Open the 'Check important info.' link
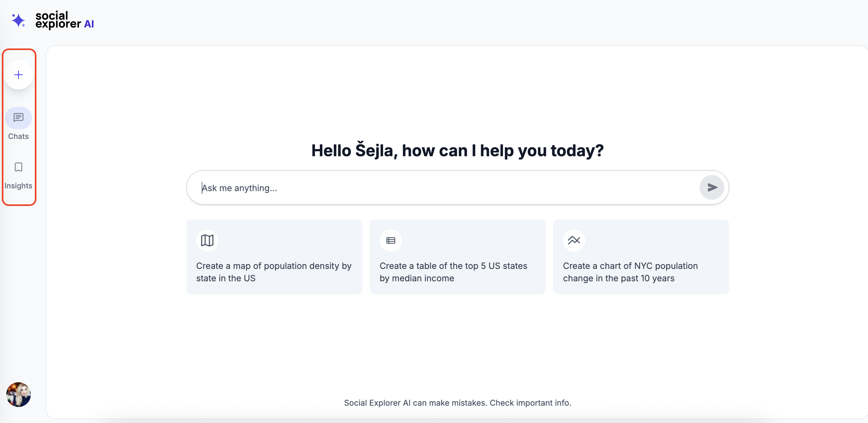Viewport: 868px width, 423px height. coord(530,403)
